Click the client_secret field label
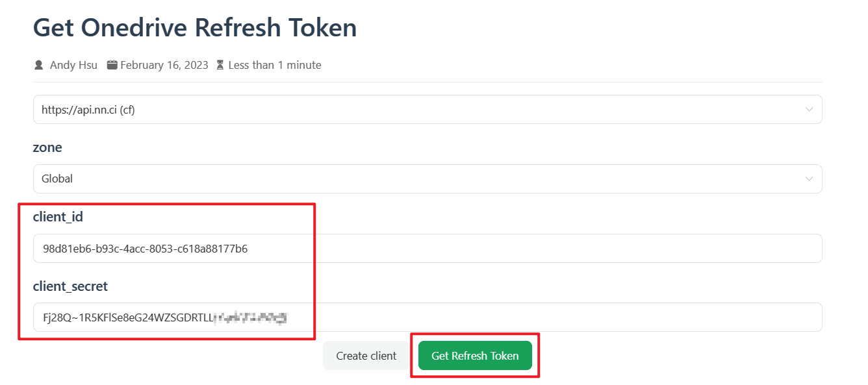868x385 pixels. coord(70,286)
